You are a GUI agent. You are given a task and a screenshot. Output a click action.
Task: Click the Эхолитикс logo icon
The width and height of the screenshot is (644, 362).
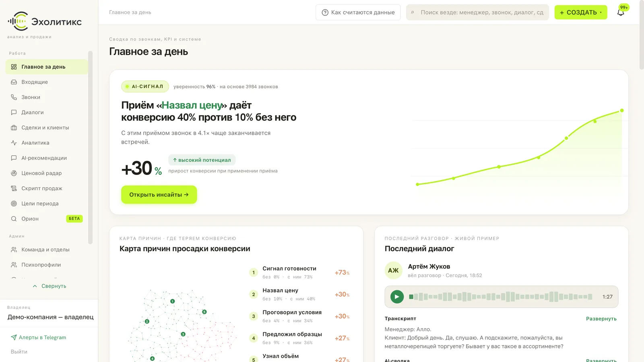pos(18,21)
